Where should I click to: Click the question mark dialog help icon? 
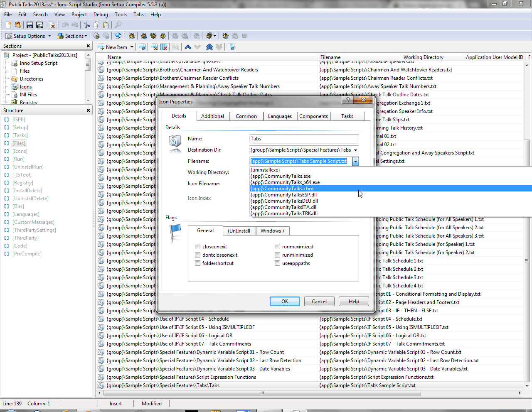pyautogui.click(x=347, y=100)
